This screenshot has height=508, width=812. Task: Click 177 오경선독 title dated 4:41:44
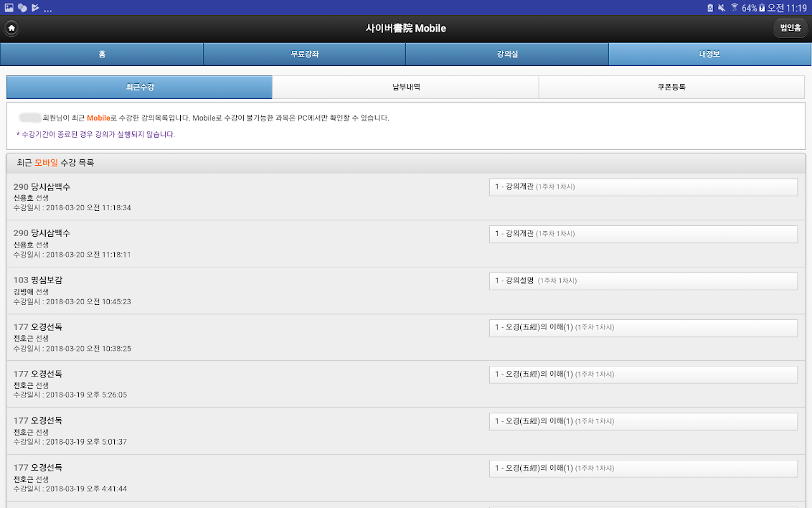(38, 467)
